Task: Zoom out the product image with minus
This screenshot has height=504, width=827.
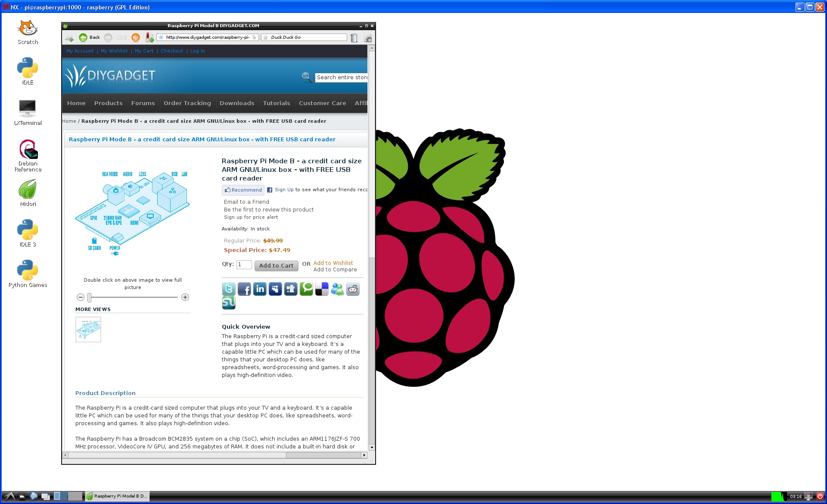Action: (81, 297)
